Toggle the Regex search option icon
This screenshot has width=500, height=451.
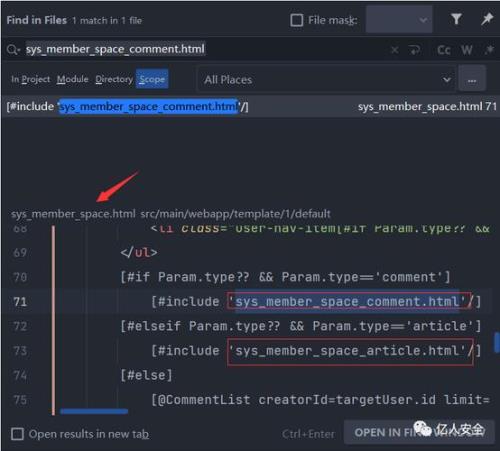[x=489, y=50]
